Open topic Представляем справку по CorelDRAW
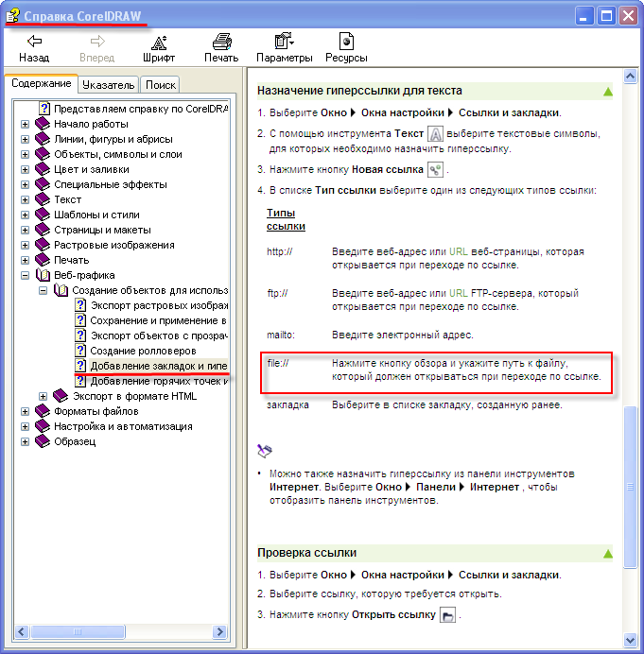 [141, 109]
